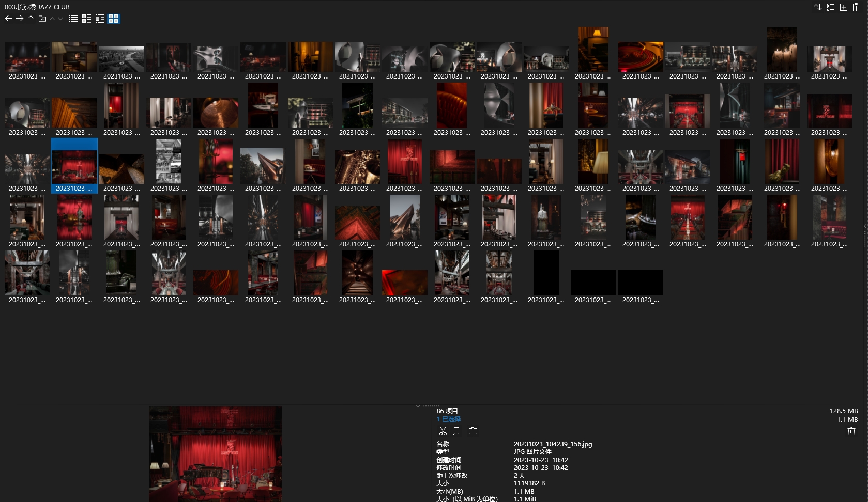Click the folder browse icon in toolbar
Screen dimensions: 868x502
pyautogui.click(x=42, y=19)
